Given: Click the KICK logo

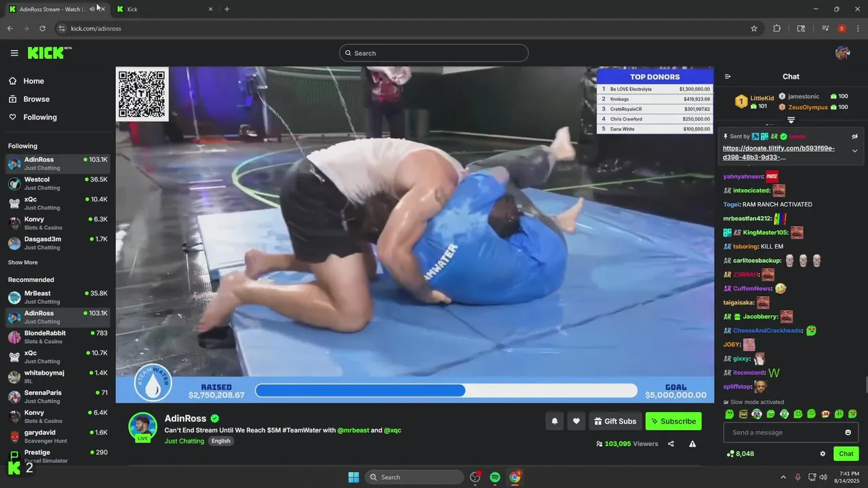Looking at the screenshot, I should pos(50,53).
